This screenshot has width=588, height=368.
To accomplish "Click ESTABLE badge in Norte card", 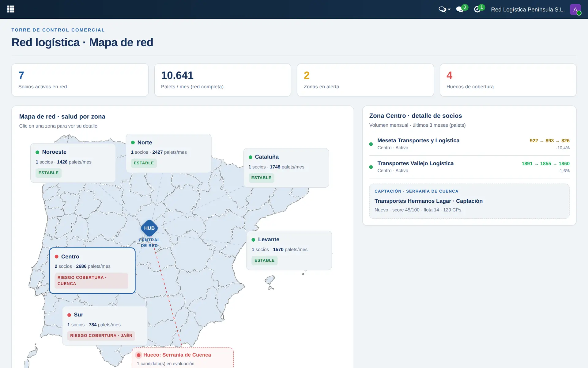I will click(x=144, y=163).
